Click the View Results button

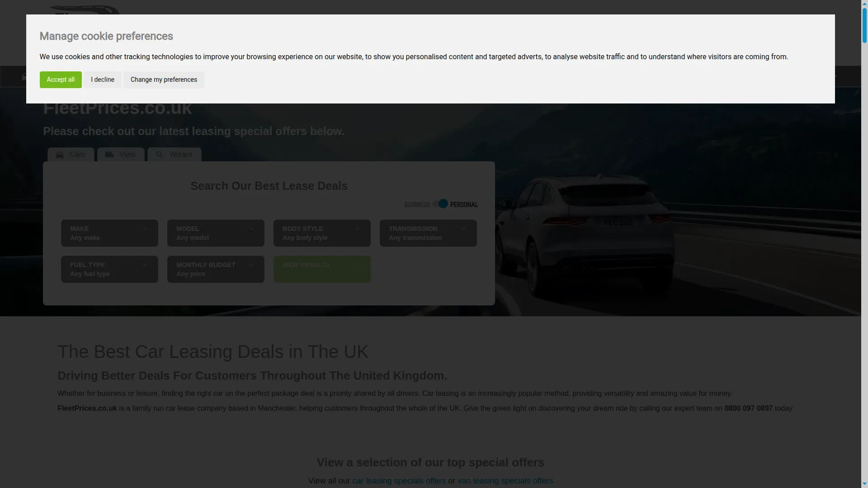(322, 269)
